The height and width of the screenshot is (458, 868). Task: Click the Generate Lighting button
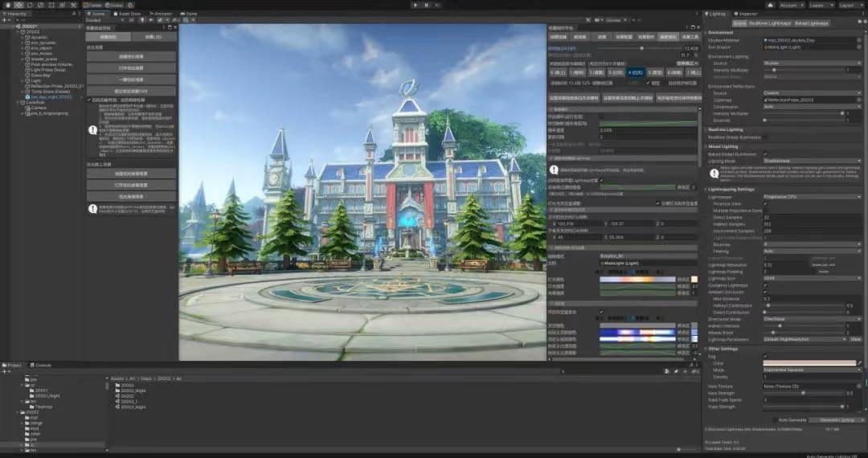pos(837,419)
